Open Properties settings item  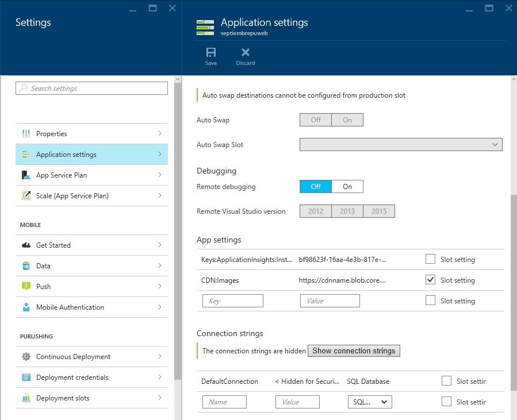click(x=91, y=133)
